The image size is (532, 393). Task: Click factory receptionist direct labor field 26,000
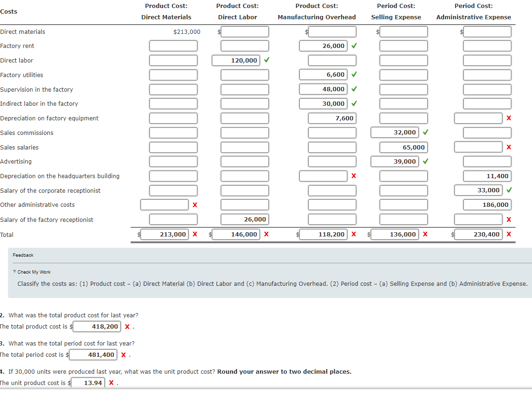pyautogui.click(x=245, y=219)
